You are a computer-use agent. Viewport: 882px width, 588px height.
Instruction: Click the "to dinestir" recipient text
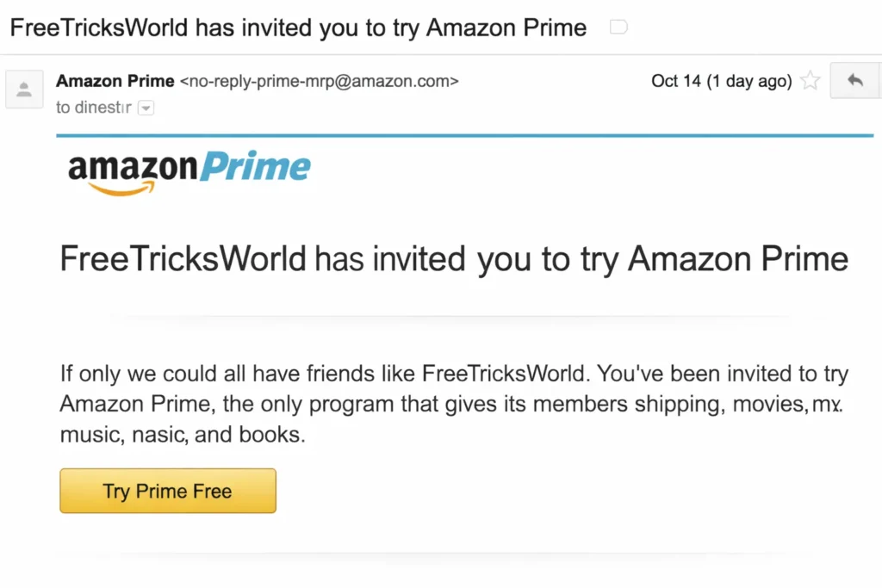pos(93,108)
